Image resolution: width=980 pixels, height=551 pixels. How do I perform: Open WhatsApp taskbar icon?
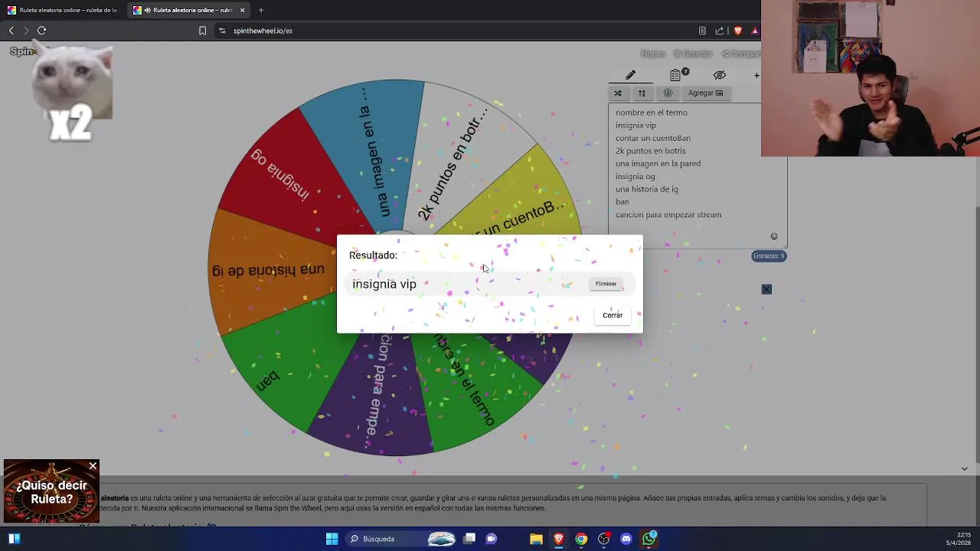(x=649, y=539)
